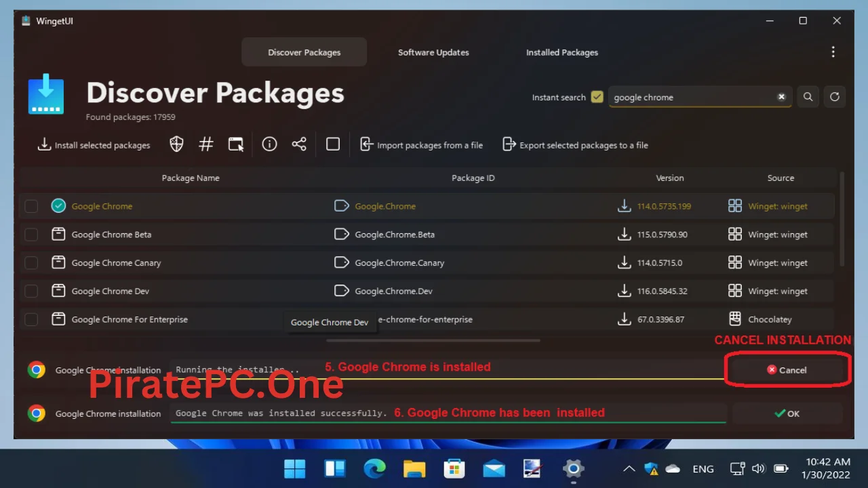The width and height of the screenshot is (868, 488).
Task: Click Chrome icon of the running installation
Action: click(x=37, y=369)
